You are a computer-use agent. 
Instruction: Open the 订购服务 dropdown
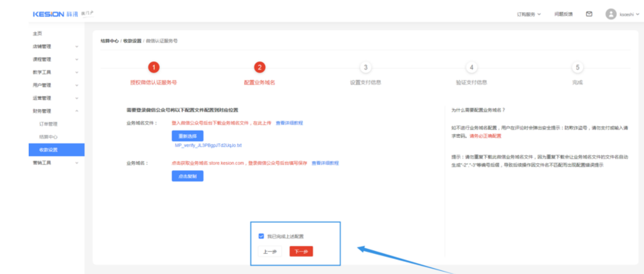(528, 14)
